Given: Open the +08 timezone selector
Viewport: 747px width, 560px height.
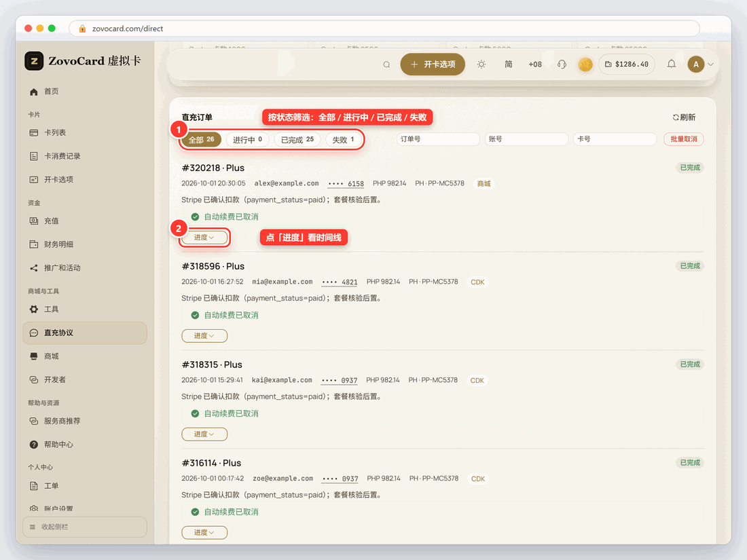Looking at the screenshot, I should (x=535, y=64).
